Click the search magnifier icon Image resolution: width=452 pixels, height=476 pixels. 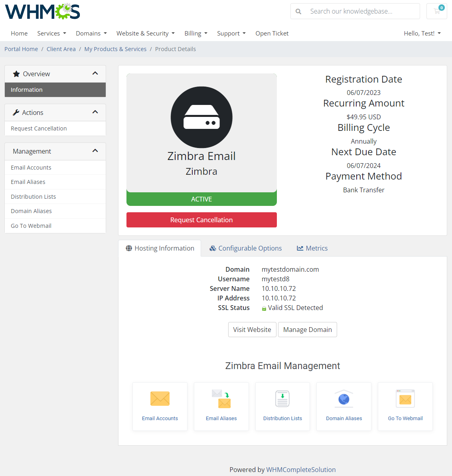(x=298, y=11)
